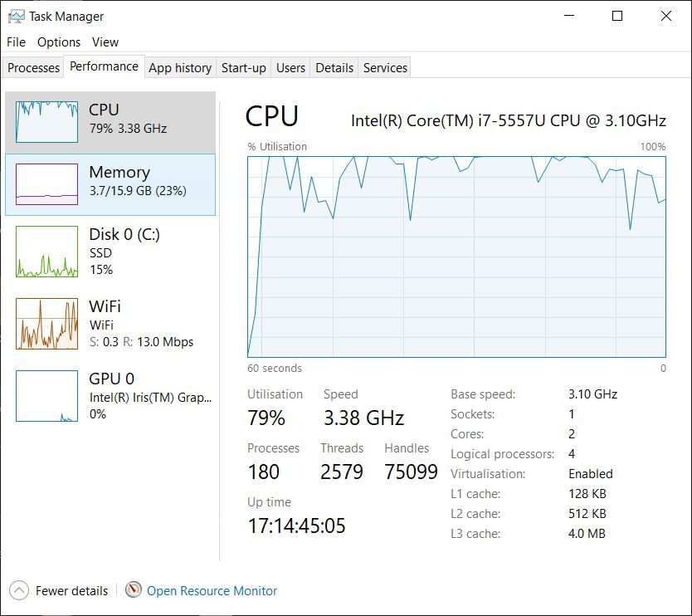
Task: Click the Task Manager title bar icon
Action: 16,16
